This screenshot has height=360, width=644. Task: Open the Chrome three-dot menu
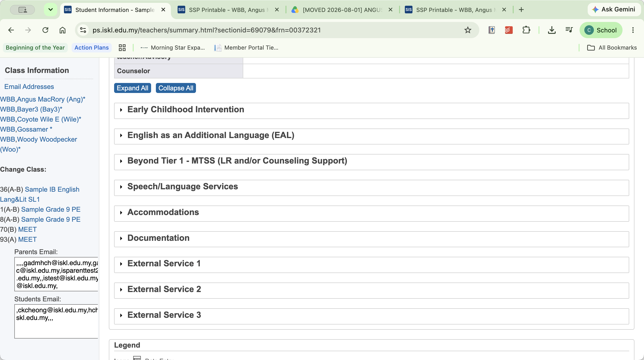633,30
